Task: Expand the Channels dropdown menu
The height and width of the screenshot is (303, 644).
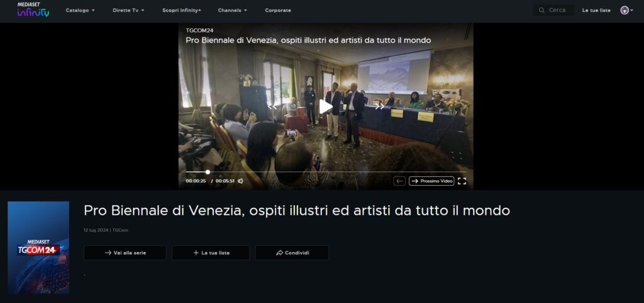Action: 233,10
